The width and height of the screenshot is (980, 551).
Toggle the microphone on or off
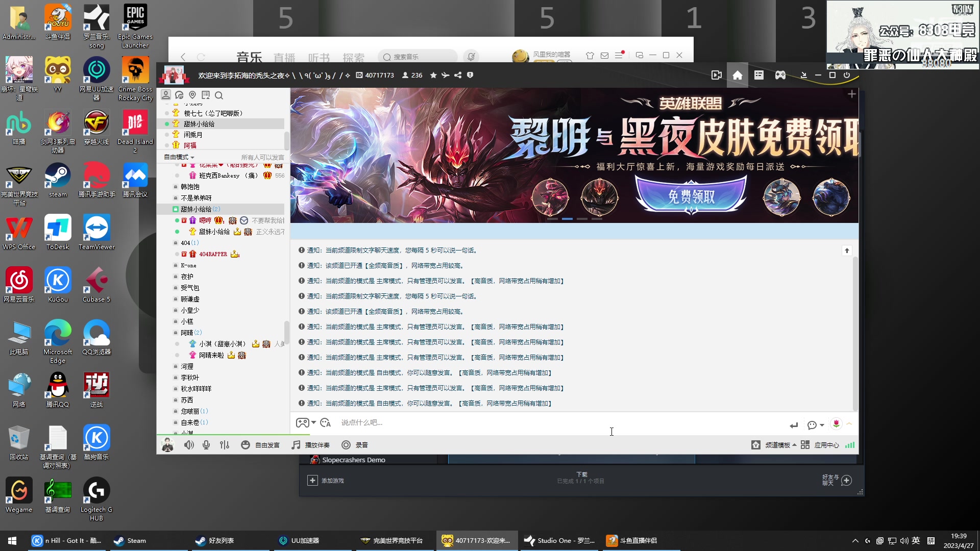[206, 445]
